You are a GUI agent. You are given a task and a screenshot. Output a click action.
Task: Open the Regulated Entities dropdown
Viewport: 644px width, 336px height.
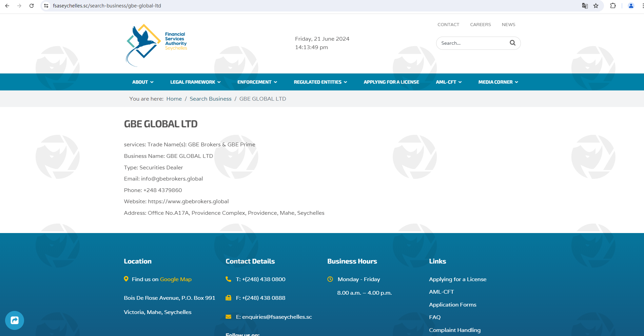point(320,82)
